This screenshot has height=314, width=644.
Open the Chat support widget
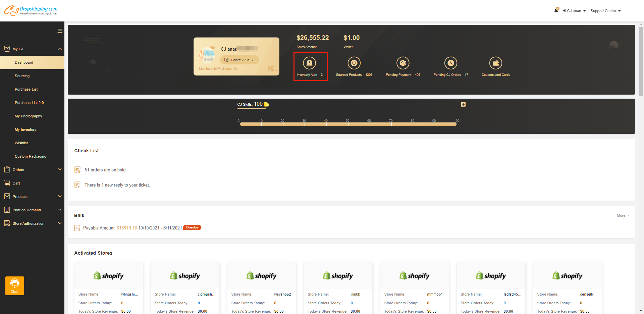(x=14, y=285)
